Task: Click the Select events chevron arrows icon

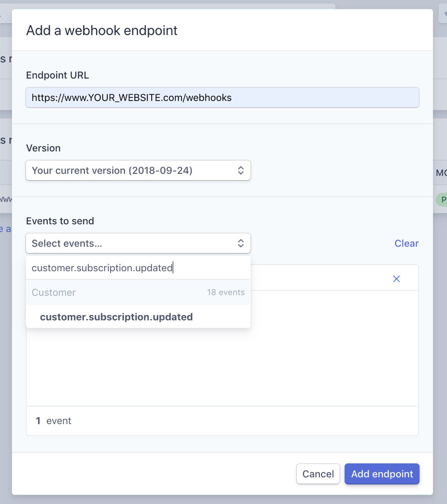Action: [x=241, y=243]
